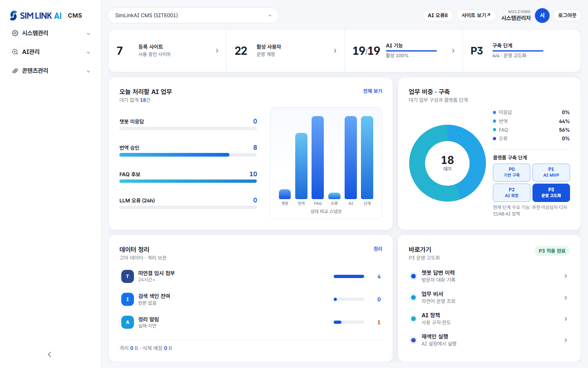Image resolution: width=588 pixels, height=368 pixels.
Task: Select the P3 운영 고도화 stage
Action: (551, 193)
